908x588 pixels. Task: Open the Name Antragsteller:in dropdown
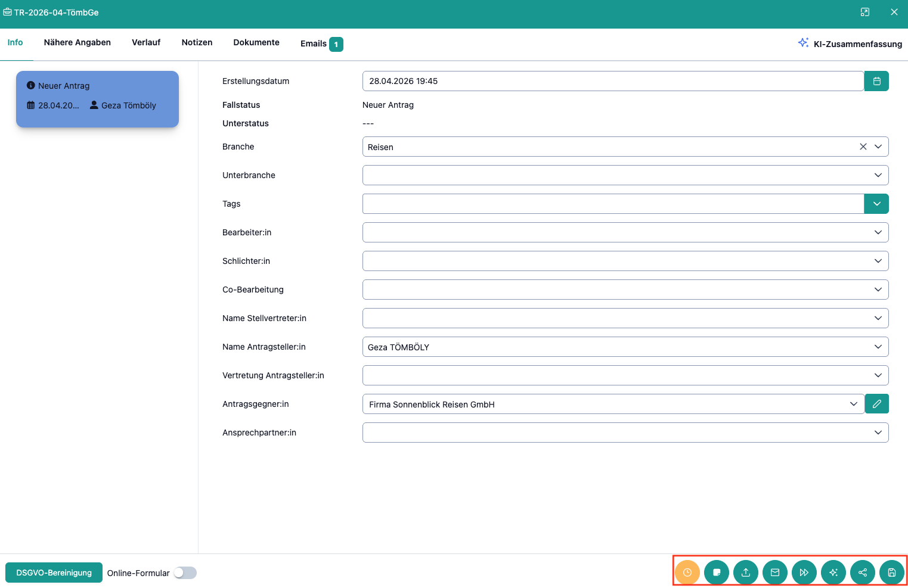tap(878, 347)
